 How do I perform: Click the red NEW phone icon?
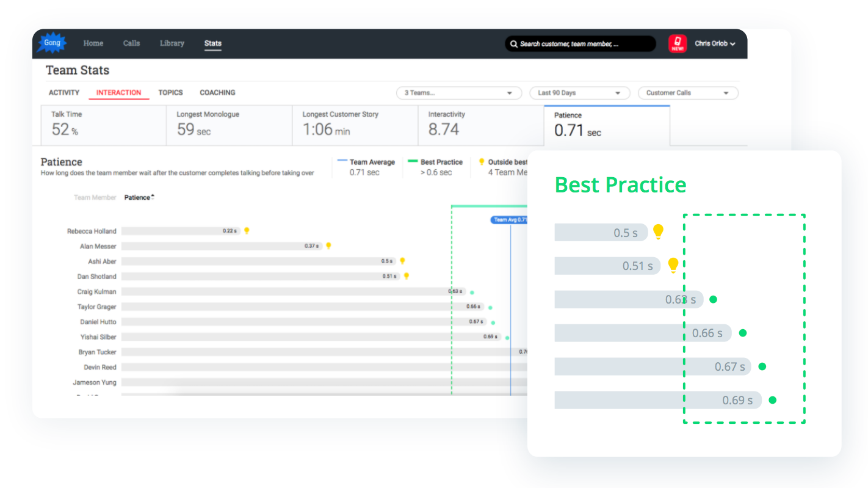678,43
